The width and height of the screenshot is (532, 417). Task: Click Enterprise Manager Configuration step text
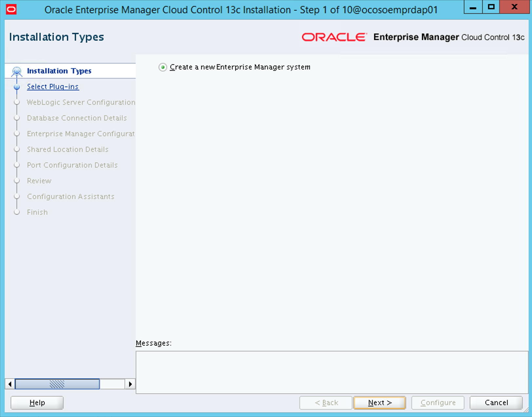(x=81, y=134)
